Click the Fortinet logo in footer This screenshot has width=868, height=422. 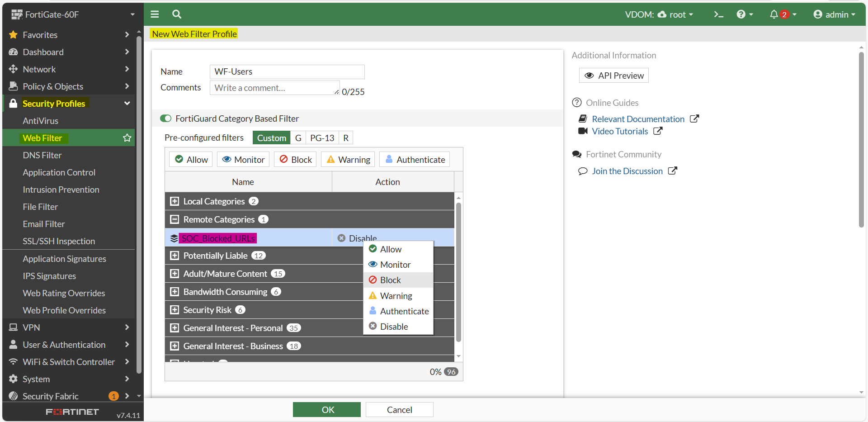pyautogui.click(x=72, y=412)
